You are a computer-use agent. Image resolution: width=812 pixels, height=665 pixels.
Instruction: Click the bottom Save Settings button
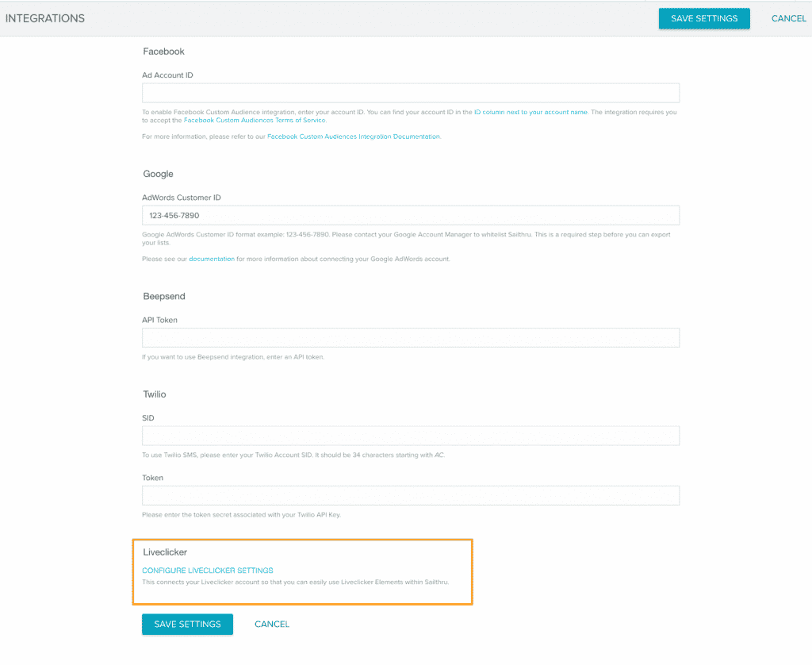click(x=187, y=625)
